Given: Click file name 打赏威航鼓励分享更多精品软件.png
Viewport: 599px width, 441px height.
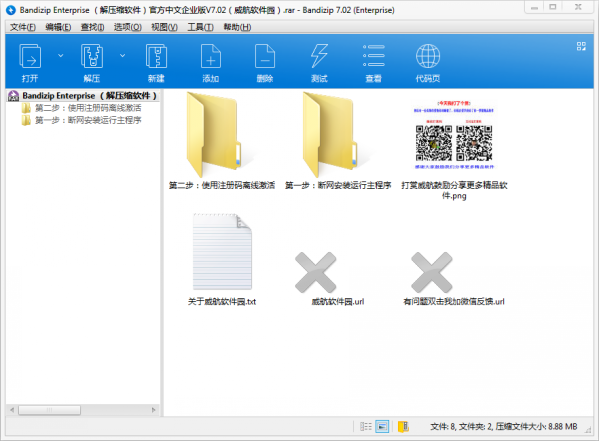Looking at the screenshot, I should click(x=454, y=190).
